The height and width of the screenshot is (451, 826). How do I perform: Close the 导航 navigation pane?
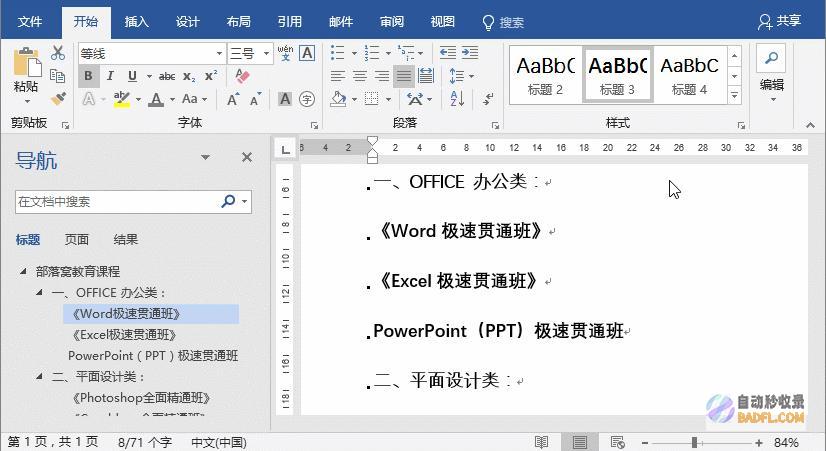247,157
